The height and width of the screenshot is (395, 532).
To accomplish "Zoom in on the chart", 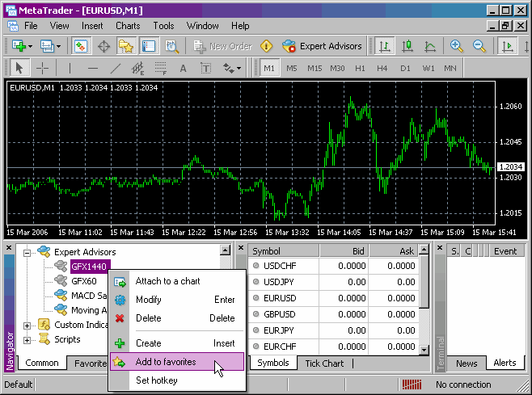I will click(x=456, y=46).
